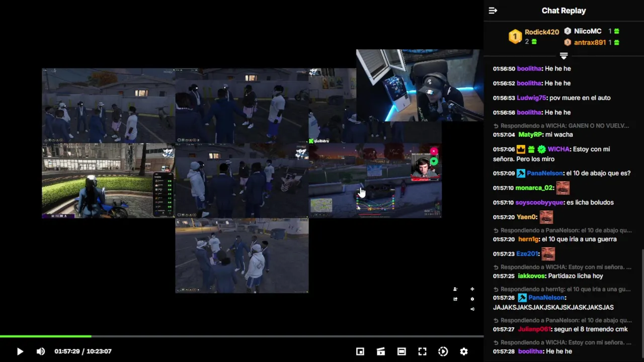The image size is (644, 362).
Task: Click the green icon on facecam overlay
Action: (x=434, y=161)
